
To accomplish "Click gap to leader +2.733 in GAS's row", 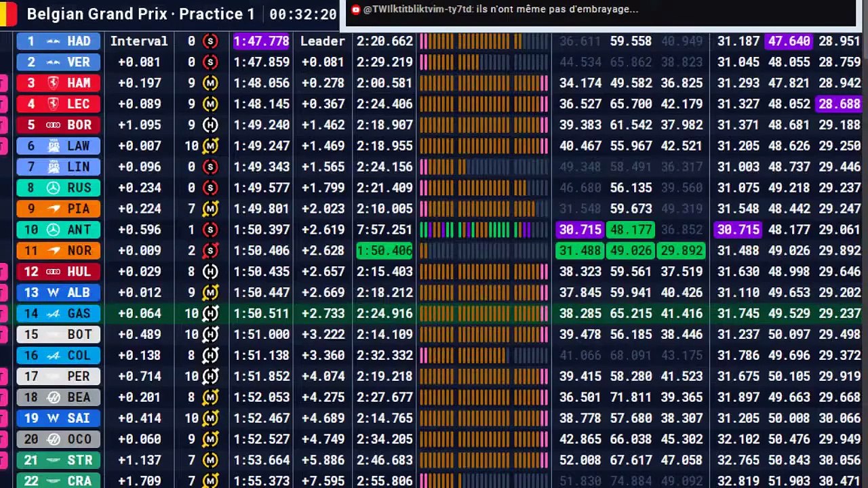I will pyautogui.click(x=322, y=314).
